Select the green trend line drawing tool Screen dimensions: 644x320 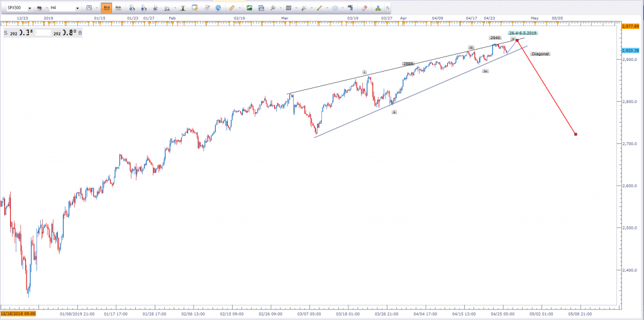click(320, 8)
